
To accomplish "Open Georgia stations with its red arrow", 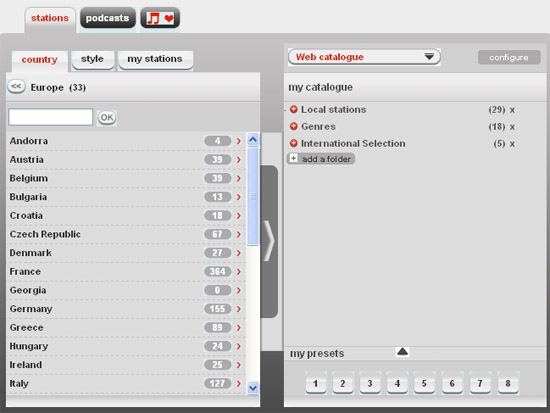I will [x=239, y=290].
